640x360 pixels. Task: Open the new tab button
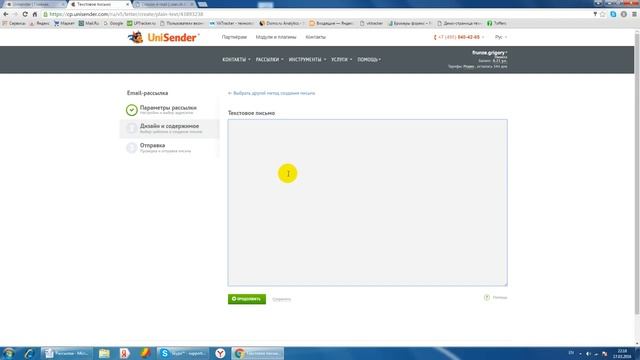coord(202,4)
